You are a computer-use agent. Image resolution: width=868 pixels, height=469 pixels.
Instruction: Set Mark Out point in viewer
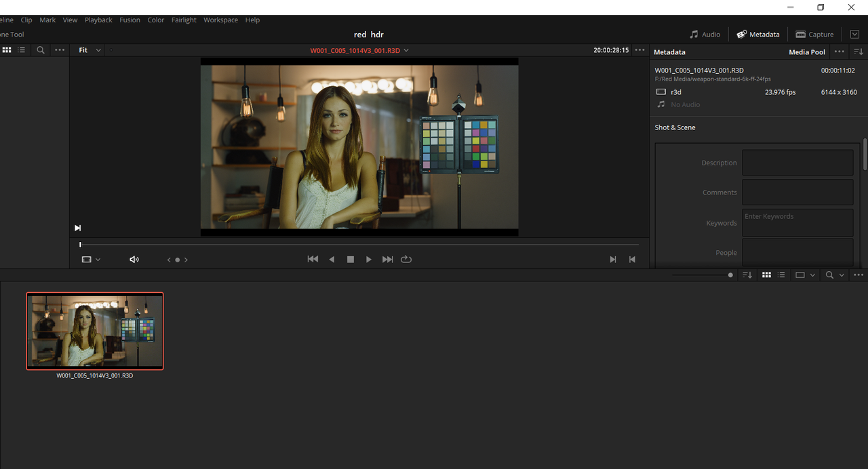coord(632,260)
